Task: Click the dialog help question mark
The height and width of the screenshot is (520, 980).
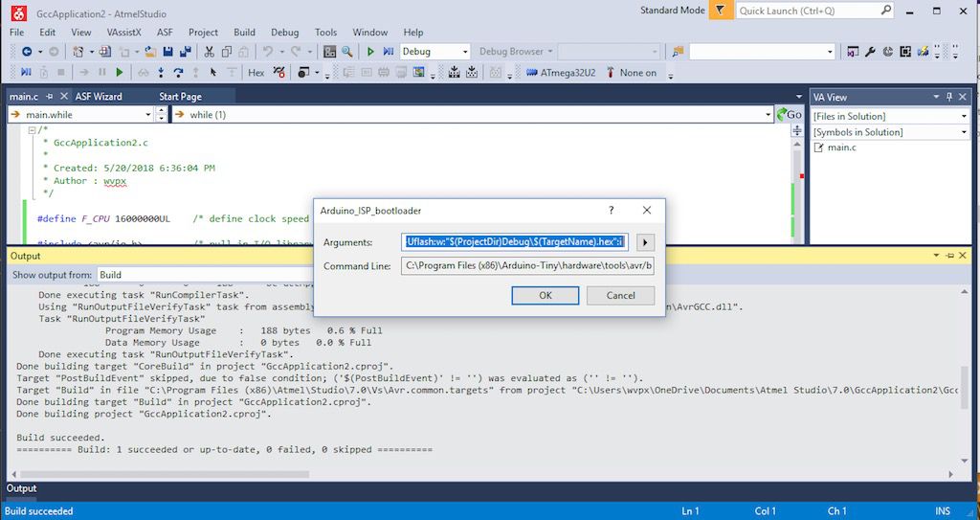Action: coord(612,211)
